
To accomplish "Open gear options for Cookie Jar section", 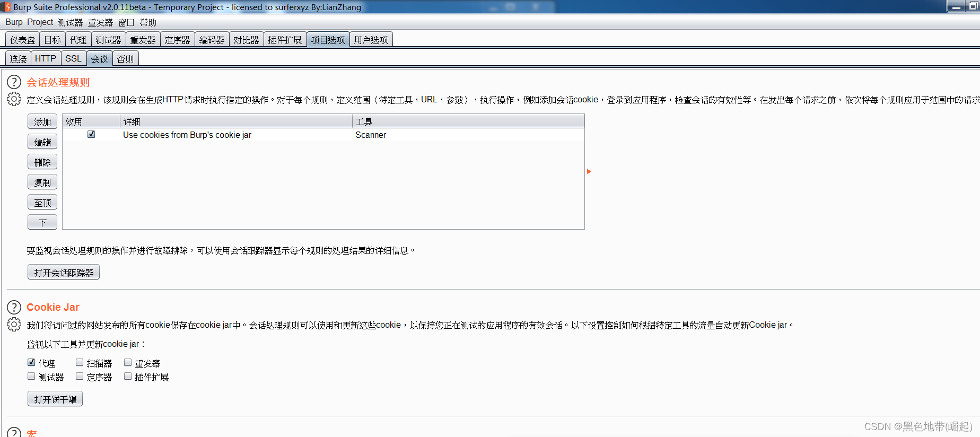I will pos(14,325).
